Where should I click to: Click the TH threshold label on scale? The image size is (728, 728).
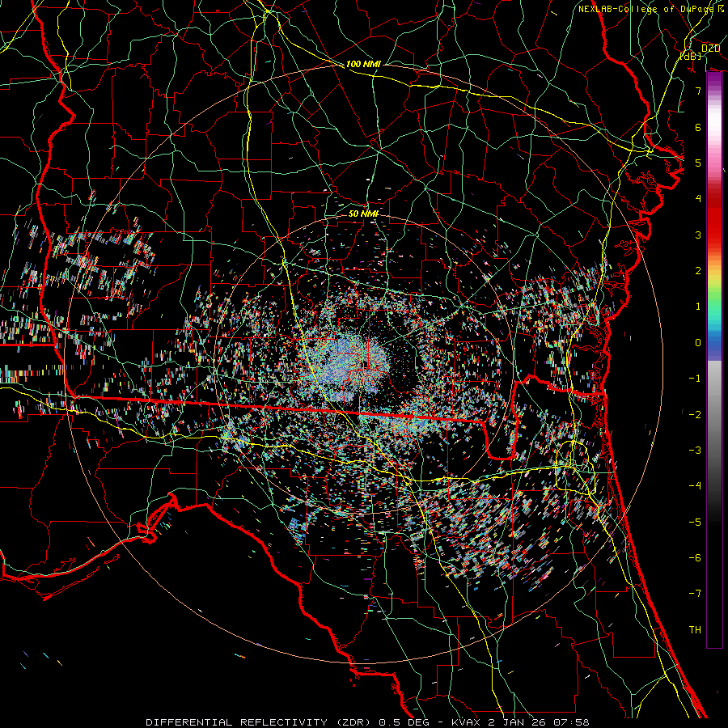[x=695, y=630]
